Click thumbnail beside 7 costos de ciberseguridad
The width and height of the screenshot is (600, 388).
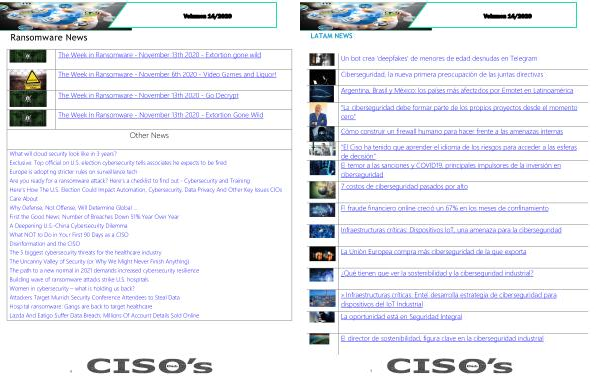point(322,190)
